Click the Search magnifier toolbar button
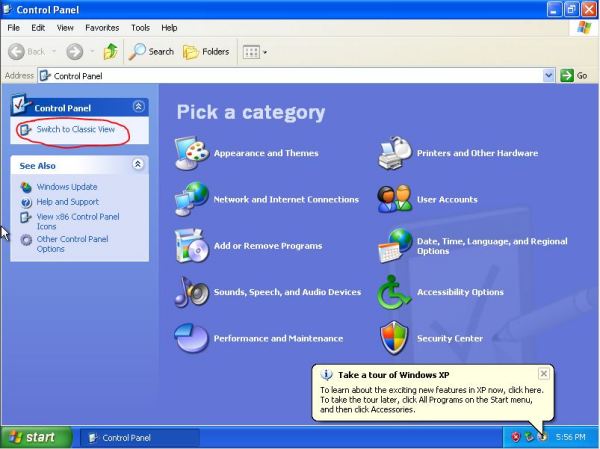The width and height of the screenshot is (600, 449). [x=151, y=52]
